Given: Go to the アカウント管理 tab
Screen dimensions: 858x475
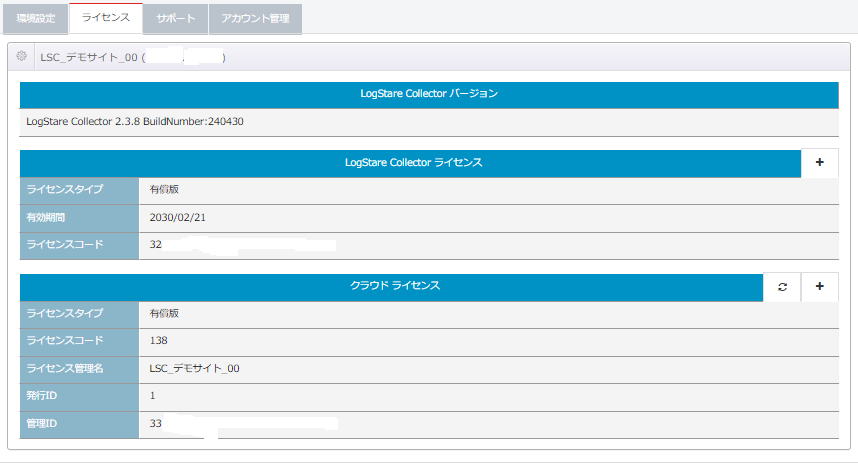Looking at the screenshot, I should [x=255, y=19].
